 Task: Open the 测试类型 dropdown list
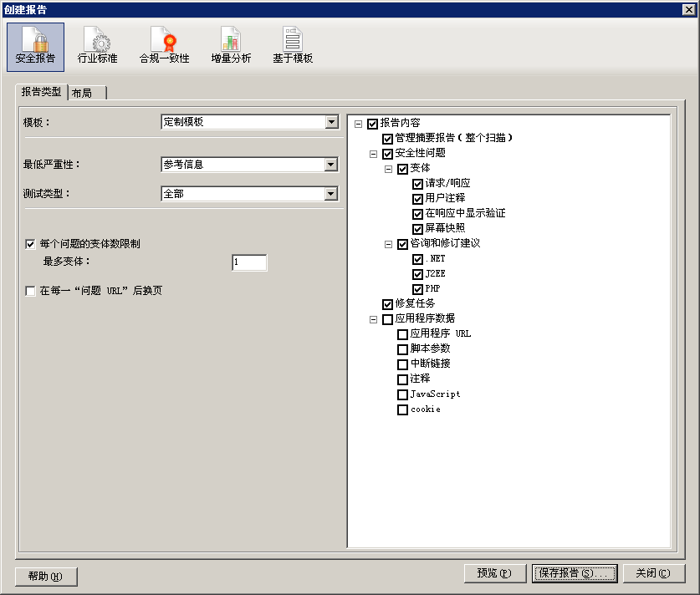[x=331, y=194]
